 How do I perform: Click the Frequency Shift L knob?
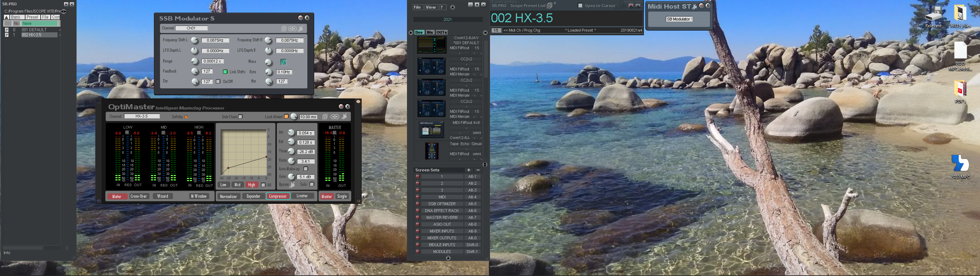(x=194, y=40)
